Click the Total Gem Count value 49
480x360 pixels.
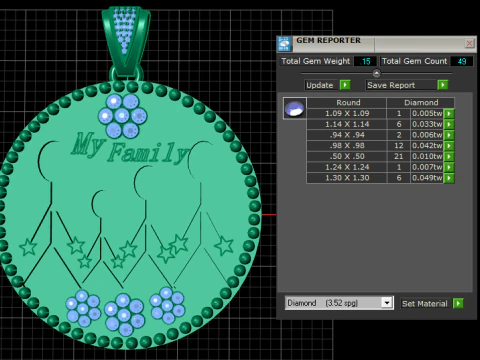(x=462, y=61)
